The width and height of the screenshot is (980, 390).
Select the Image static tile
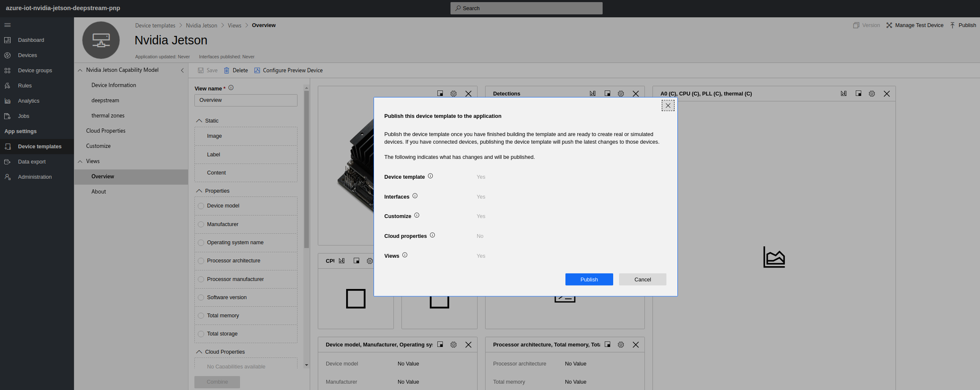pos(246,136)
